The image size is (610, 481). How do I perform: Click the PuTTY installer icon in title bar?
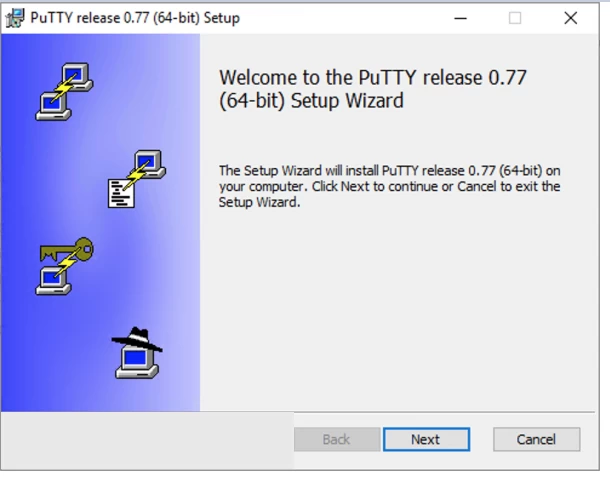pyautogui.click(x=15, y=18)
